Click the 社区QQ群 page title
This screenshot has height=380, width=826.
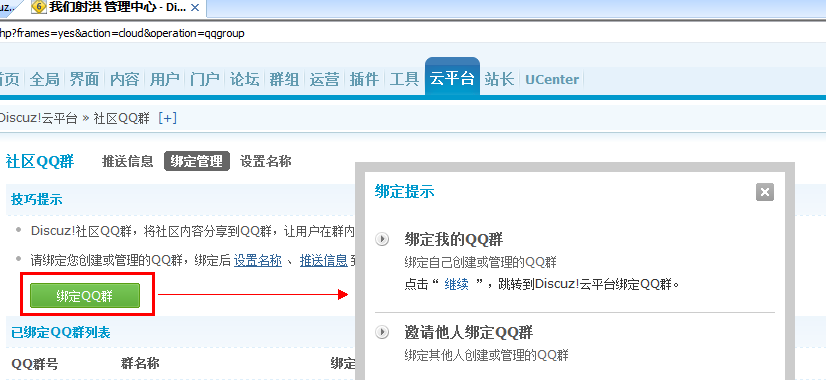point(40,161)
